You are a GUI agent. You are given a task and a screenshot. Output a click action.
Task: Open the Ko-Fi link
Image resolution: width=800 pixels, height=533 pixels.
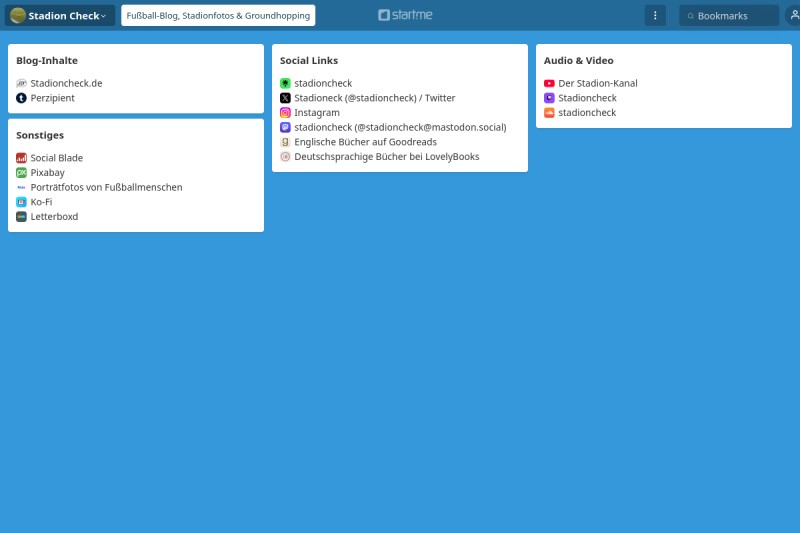point(41,202)
